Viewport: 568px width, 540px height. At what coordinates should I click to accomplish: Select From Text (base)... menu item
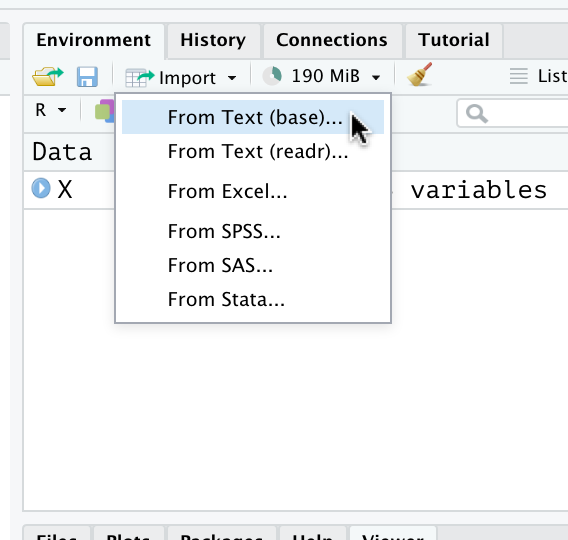tap(253, 117)
